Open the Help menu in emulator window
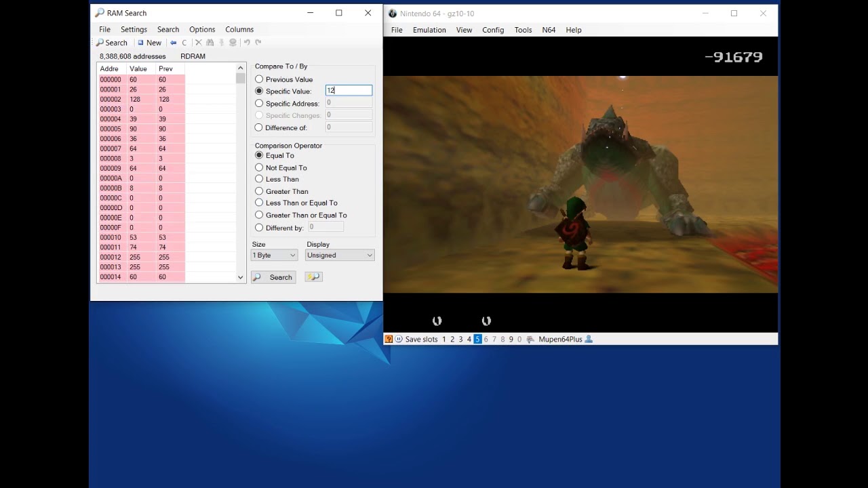This screenshot has height=488, width=868. [574, 30]
